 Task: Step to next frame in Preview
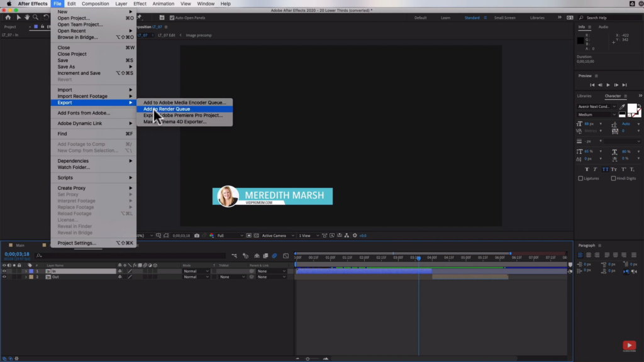(616, 85)
